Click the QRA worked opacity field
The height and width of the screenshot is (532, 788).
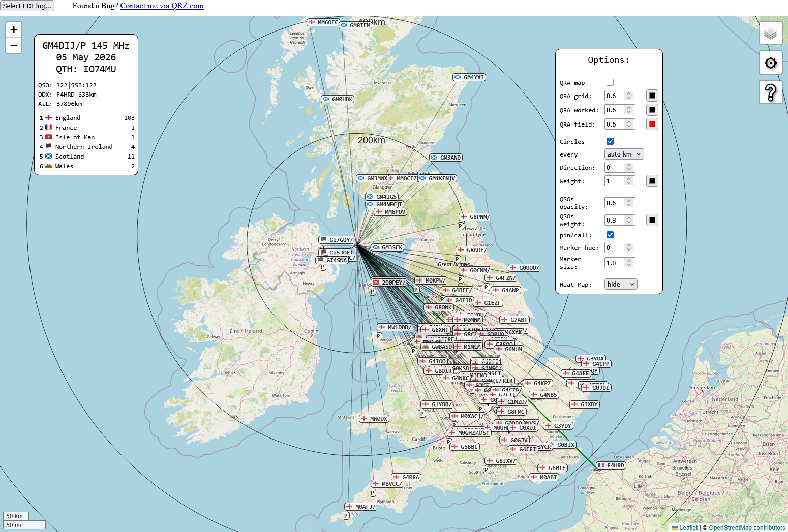pyautogui.click(x=620, y=110)
